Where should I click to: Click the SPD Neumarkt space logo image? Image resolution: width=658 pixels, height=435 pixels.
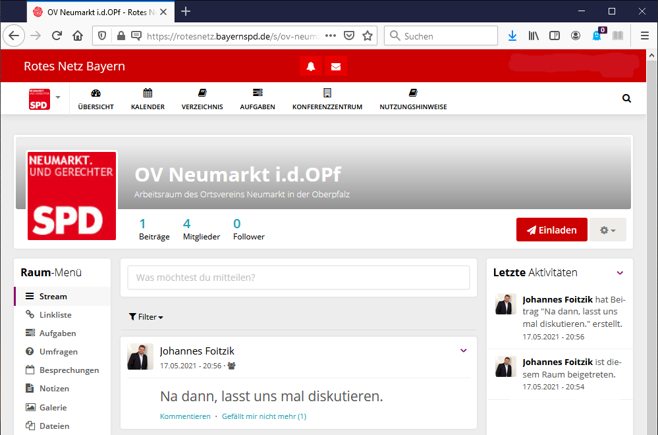coord(72,196)
